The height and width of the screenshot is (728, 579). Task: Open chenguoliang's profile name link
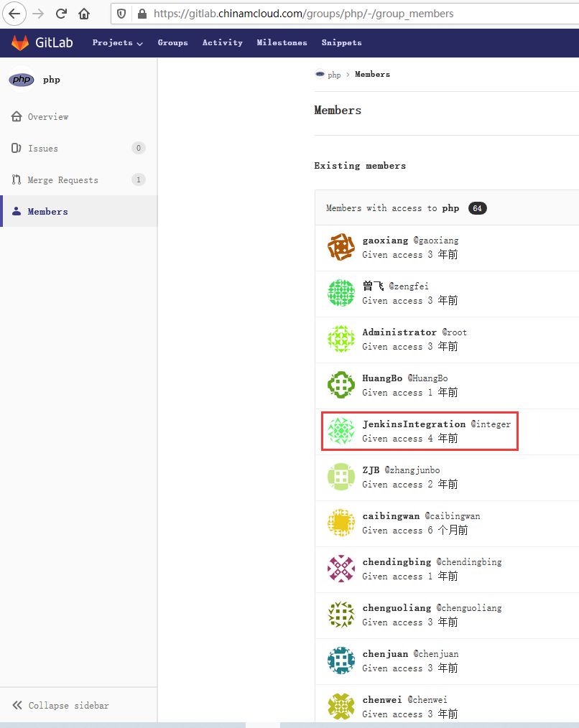point(397,608)
